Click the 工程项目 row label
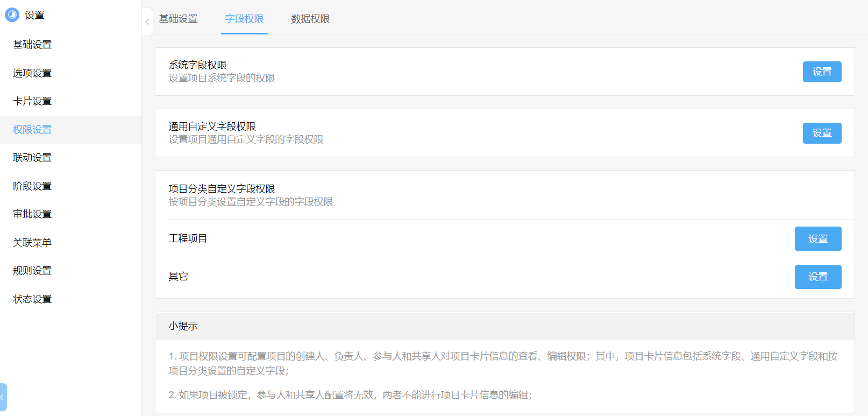The image size is (868, 416). coord(188,238)
